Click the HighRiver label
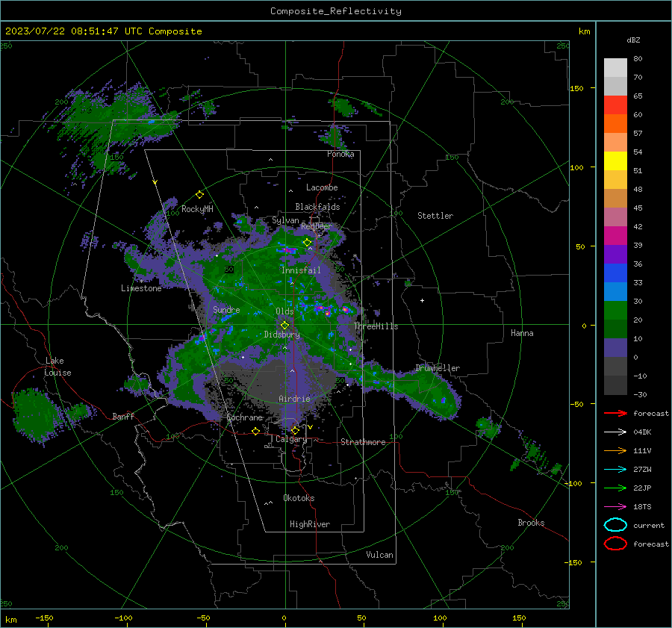This screenshot has height=628, width=672. tap(310, 524)
